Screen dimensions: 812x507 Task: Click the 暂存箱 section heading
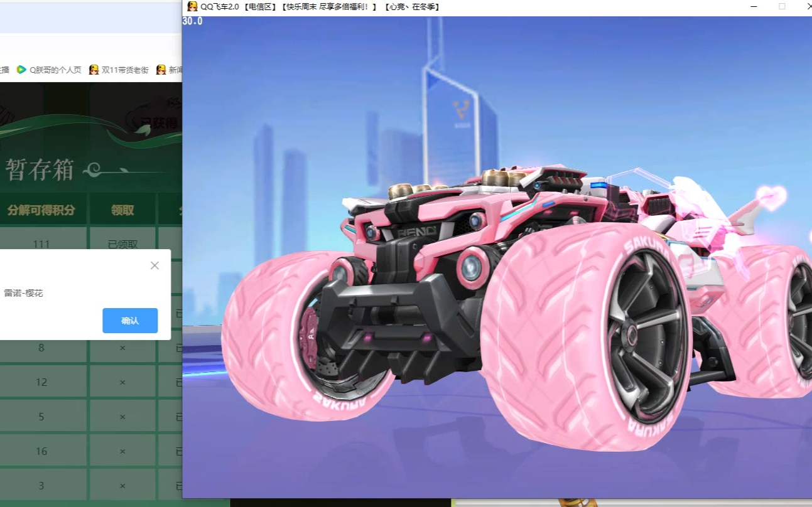(x=40, y=169)
